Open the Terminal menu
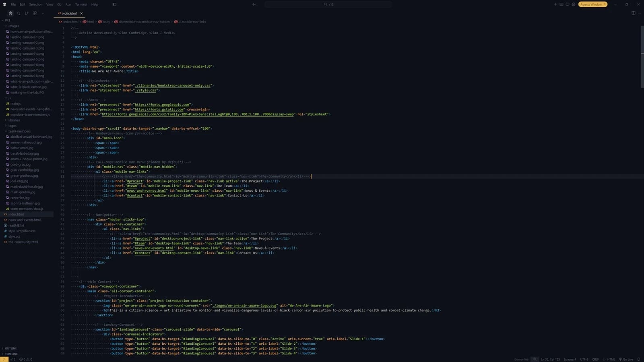This screenshot has height=362, width=644. pyautogui.click(x=81, y=4)
